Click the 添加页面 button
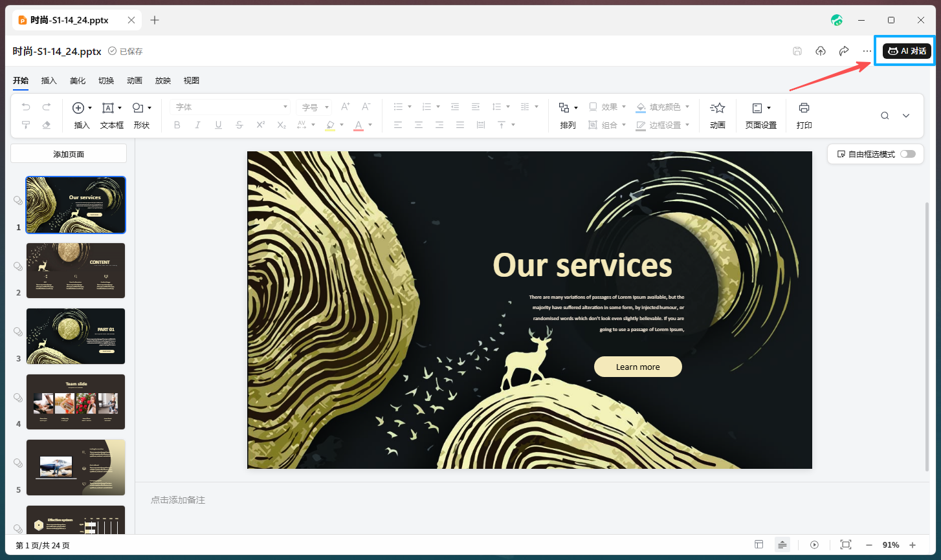 69,154
